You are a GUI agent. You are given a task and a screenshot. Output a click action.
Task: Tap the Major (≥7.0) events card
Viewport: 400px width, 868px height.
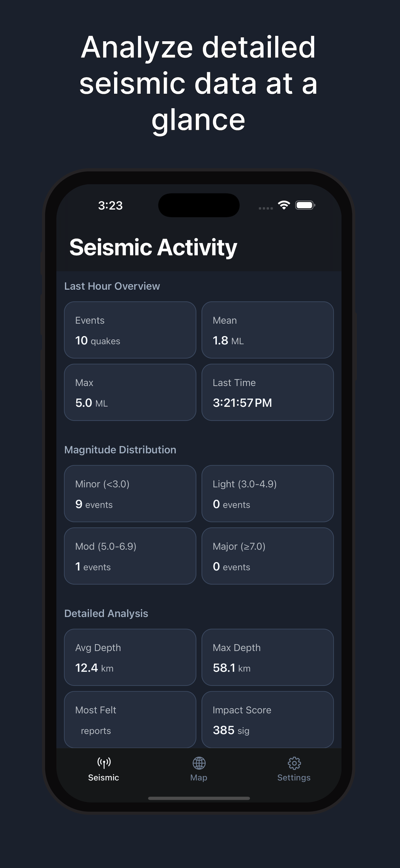pyautogui.click(x=268, y=556)
